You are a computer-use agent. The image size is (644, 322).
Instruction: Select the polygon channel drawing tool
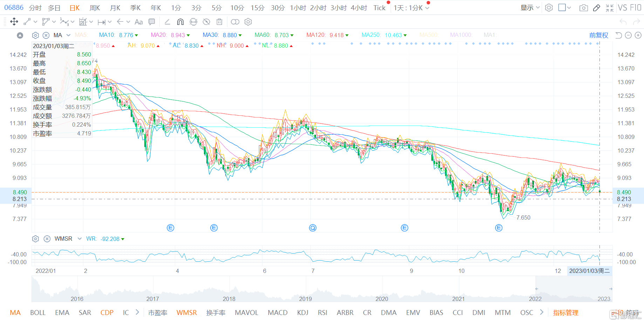46,22
